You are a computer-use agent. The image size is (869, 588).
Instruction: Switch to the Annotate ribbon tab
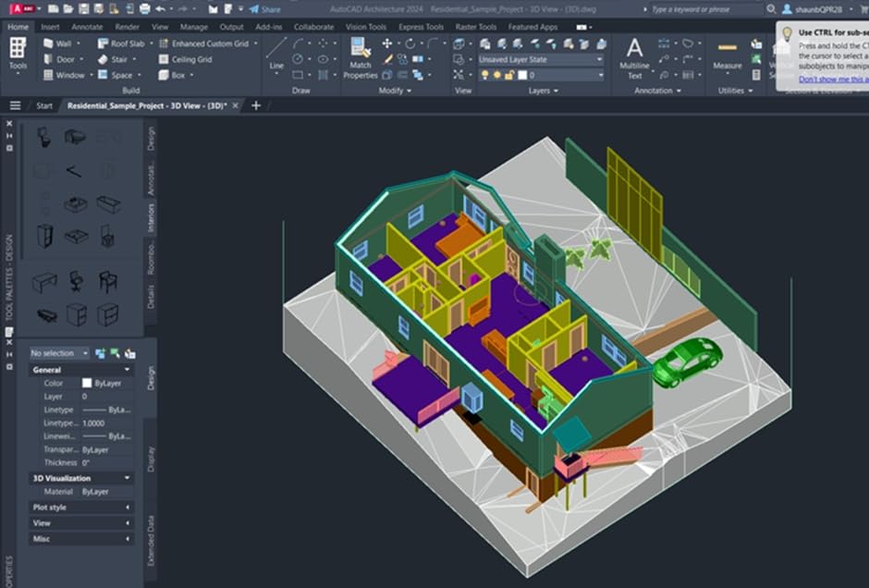(86, 27)
